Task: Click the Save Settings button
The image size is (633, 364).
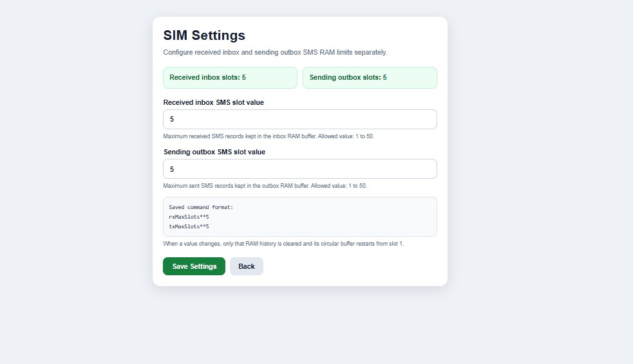Action: point(194,266)
